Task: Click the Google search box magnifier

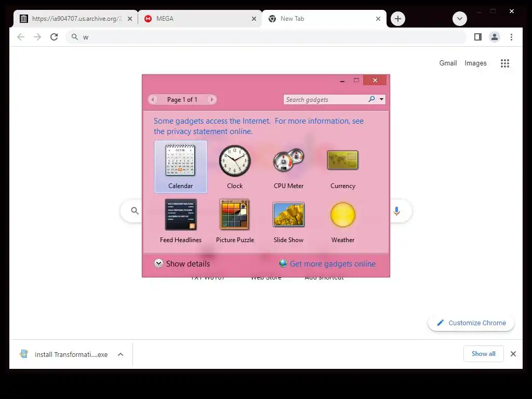Action: [135, 211]
